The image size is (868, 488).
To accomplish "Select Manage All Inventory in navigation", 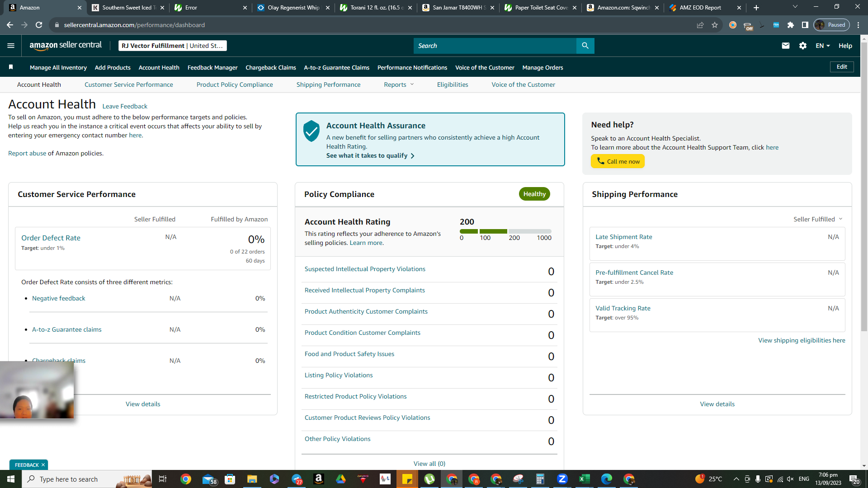I will [58, 67].
